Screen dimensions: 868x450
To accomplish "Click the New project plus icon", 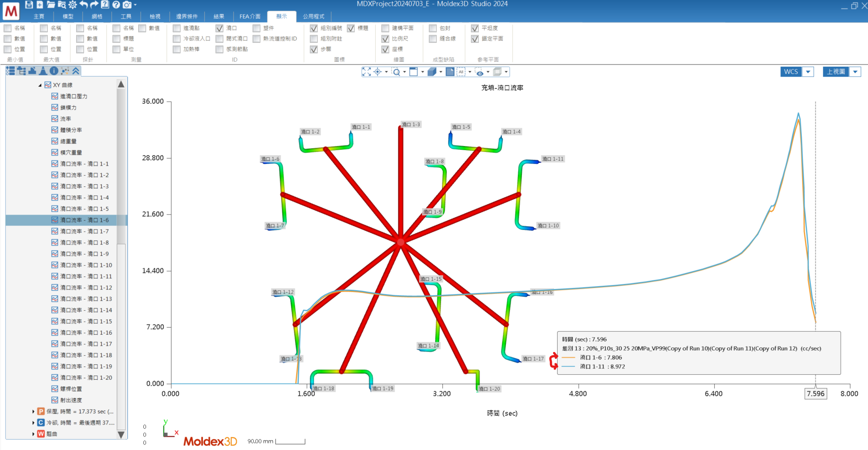I will [40, 5].
